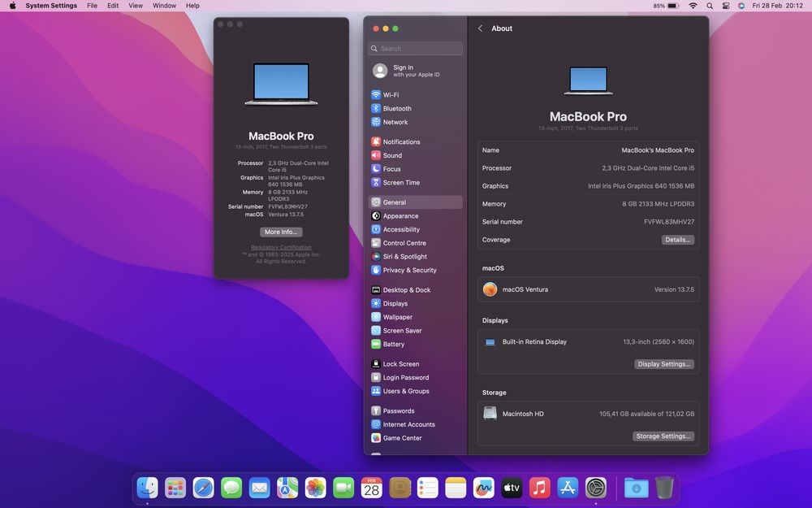This screenshot has width=812, height=508.
Task: Open Focus settings
Action: pyautogui.click(x=415, y=168)
